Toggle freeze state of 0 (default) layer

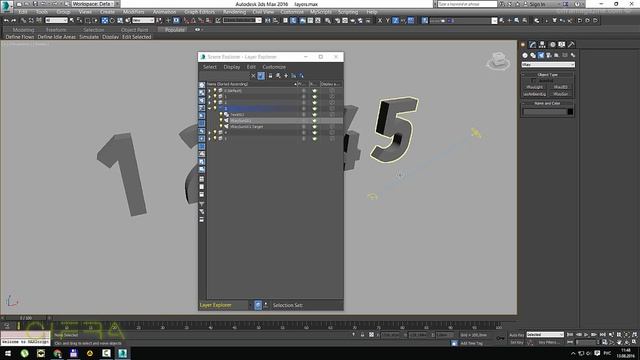coord(303,91)
